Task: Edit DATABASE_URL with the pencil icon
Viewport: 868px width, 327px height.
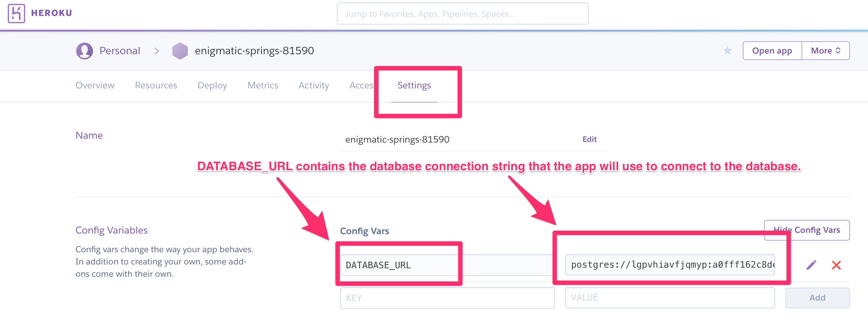Action: (x=812, y=265)
